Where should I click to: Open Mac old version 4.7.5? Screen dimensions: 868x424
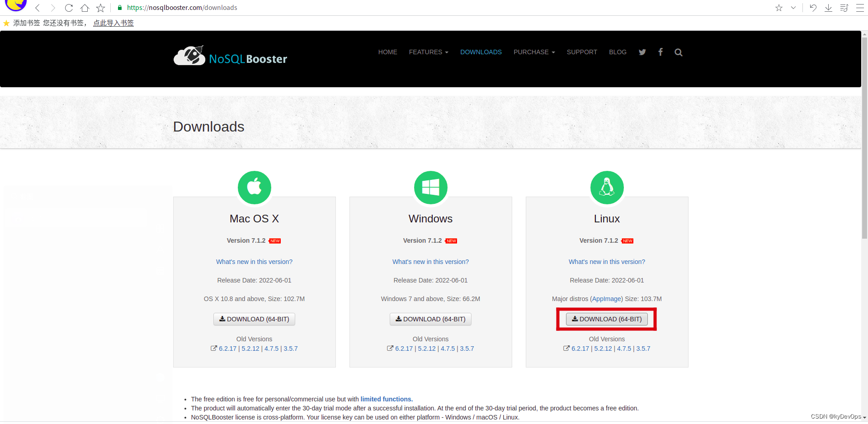coord(271,349)
